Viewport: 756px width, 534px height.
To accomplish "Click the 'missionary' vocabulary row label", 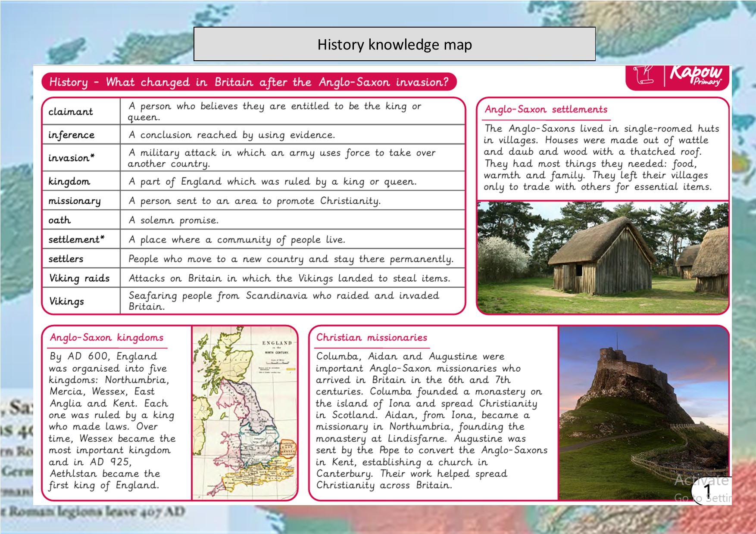I will tap(75, 201).
